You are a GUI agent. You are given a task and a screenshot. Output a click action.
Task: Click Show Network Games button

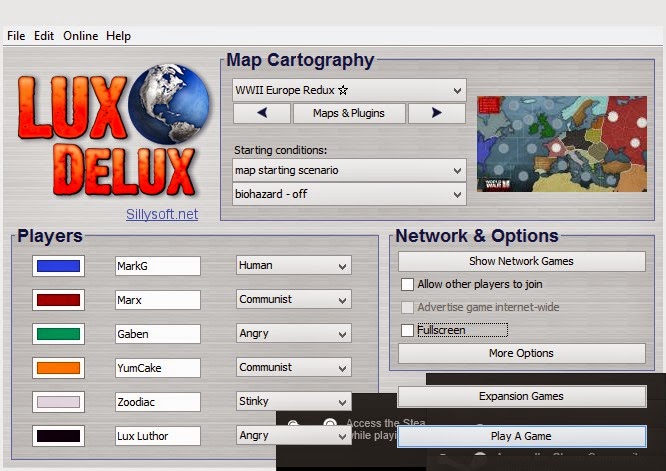[x=522, y=261]
